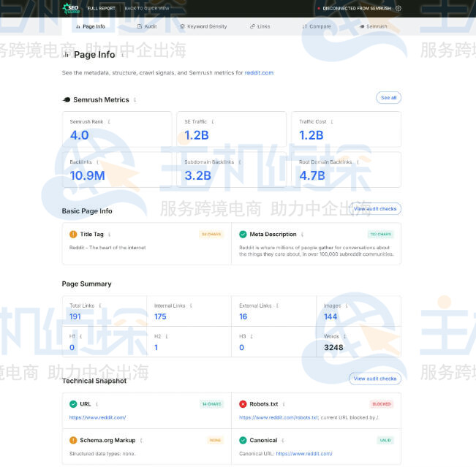Viewport: 476px width, 467px height.
Task: Click the Internal Links info icon
Action: tap(191, 305)
